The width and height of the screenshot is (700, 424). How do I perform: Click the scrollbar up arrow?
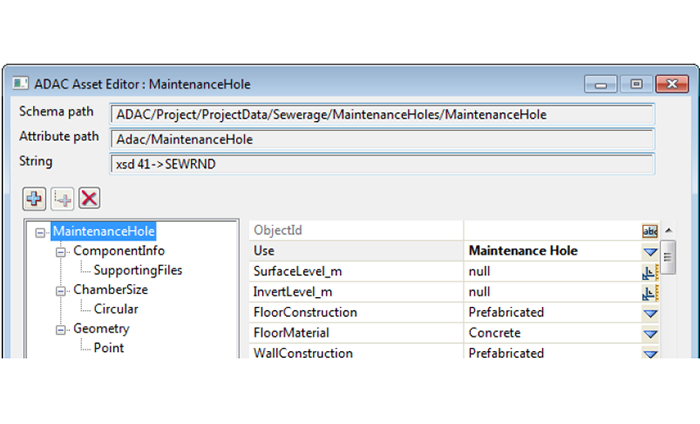[668, 230]
